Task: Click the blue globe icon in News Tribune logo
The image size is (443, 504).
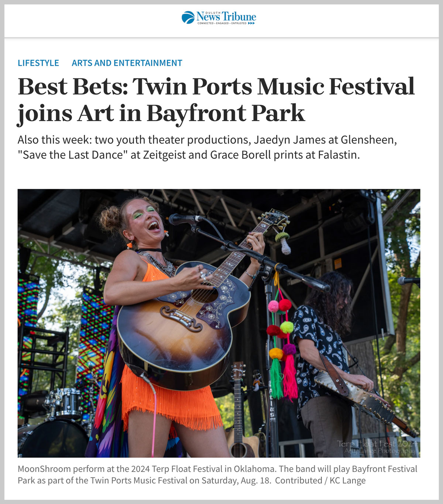Action: point(188,17)
